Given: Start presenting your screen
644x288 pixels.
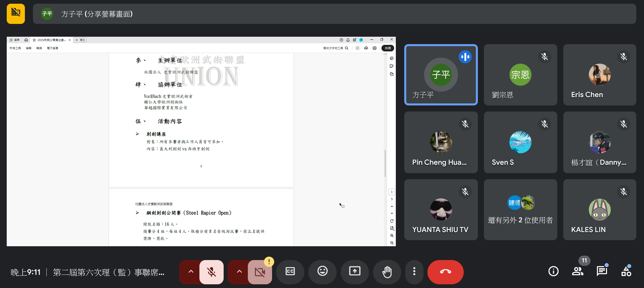Looking at the screenshot, I should point(354,272).
